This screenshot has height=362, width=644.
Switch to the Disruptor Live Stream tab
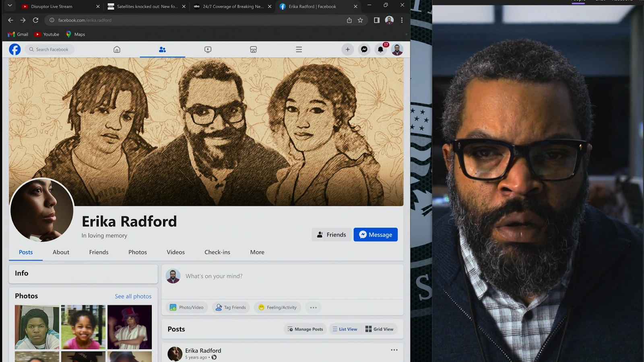pos(60,6)
